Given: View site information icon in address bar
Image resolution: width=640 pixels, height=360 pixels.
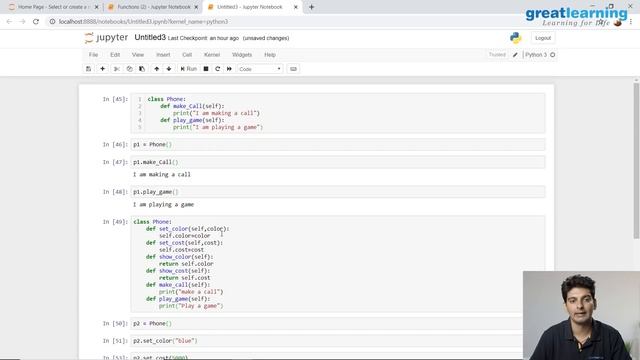Looking at the screenshot, I should (x=52, y=22).
